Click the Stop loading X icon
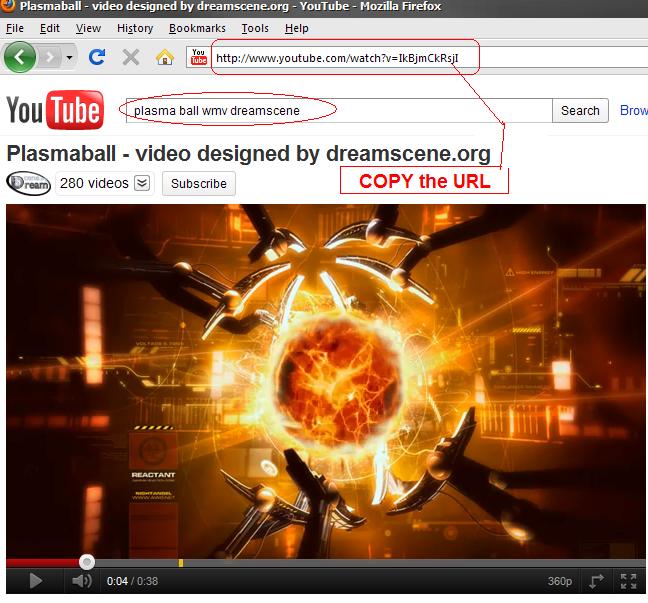The height and width of the screenshot is (603, 648). (x=131, y=57)
